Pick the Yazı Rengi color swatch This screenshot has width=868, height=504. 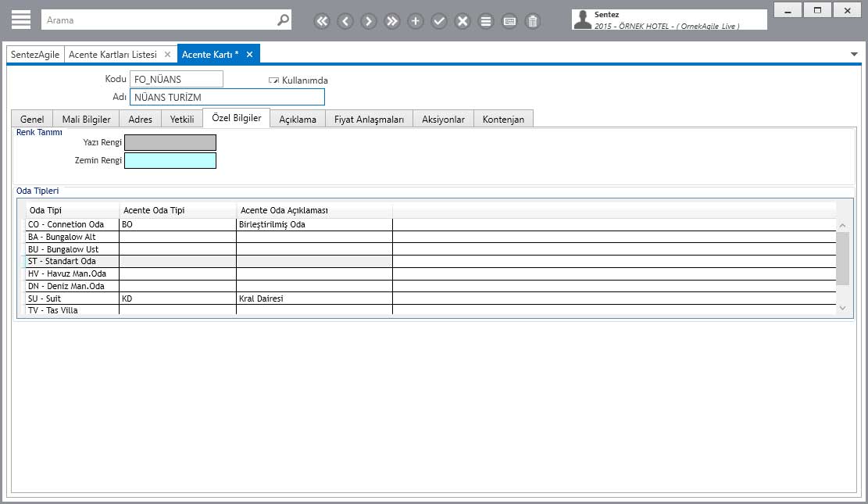tap(170, 142)
